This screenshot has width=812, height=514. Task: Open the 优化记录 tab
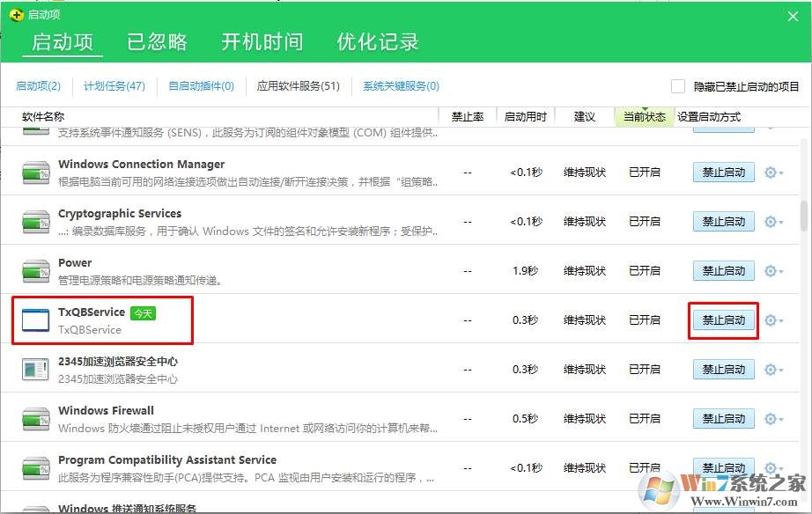377,41
